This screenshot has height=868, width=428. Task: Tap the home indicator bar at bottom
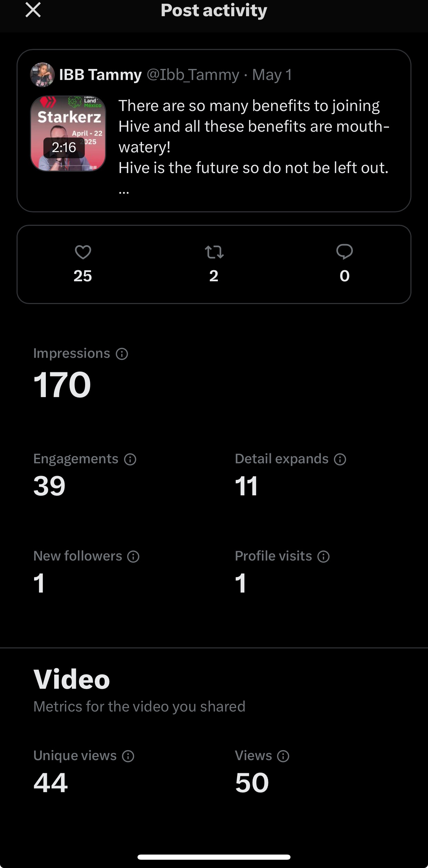point(214,857)
